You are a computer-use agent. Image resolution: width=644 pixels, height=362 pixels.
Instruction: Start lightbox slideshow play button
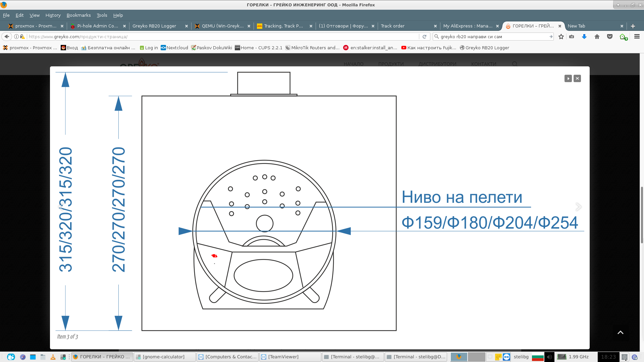coord(568,78)
